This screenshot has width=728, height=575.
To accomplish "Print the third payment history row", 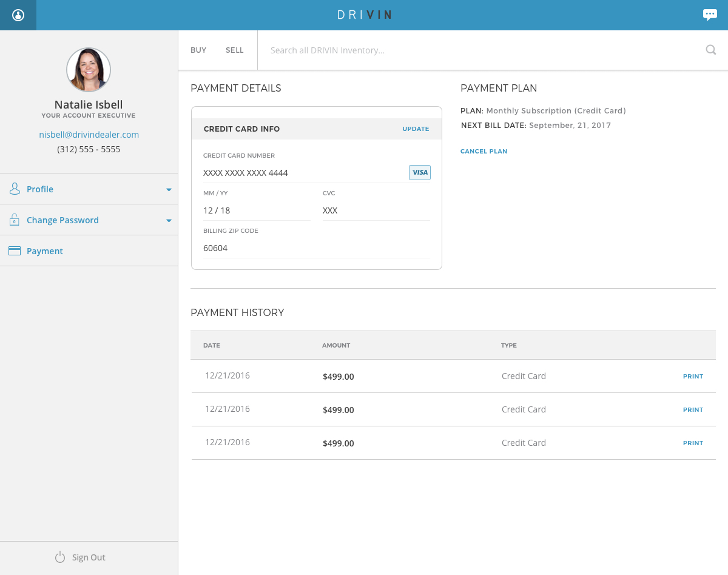I will [x=693, y=443].
